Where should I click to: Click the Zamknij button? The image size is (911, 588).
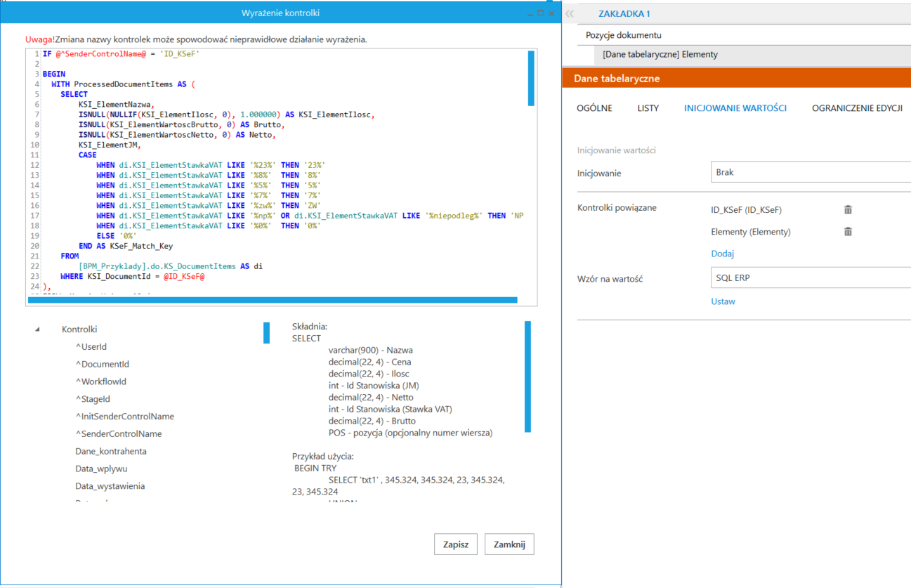(509, 544)
